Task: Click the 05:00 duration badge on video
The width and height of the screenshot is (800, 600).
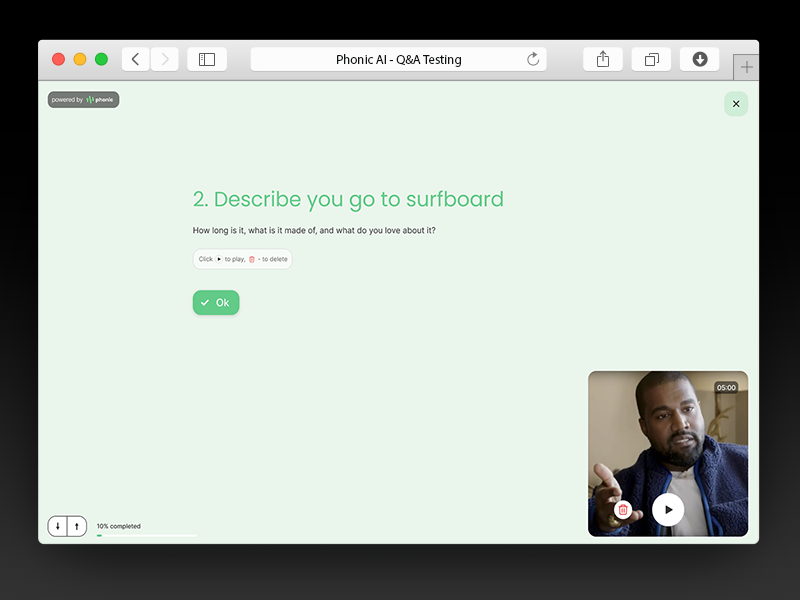Action: point(726,387)
